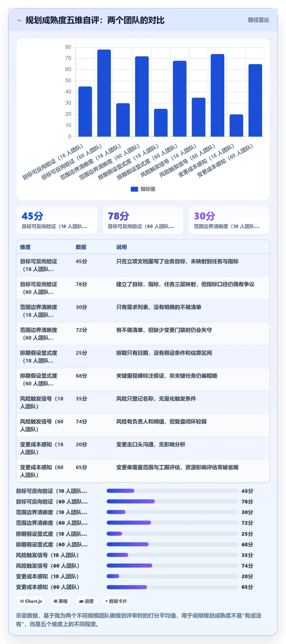Click the 数据卡片 tag

coord(116,601)
